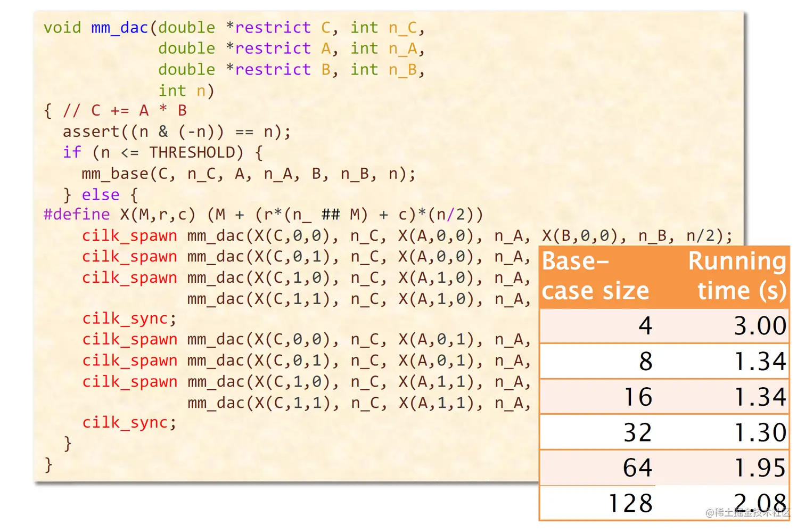The image size is (805, 532).
Task: Select base-case size cell "128"
Action: [630, 503]
